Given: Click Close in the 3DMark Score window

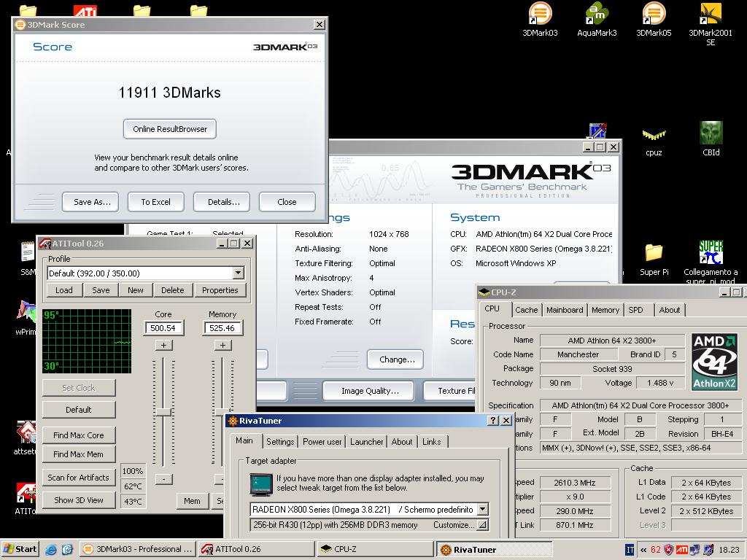Looking at the screenshot, I should click(287, 202).
